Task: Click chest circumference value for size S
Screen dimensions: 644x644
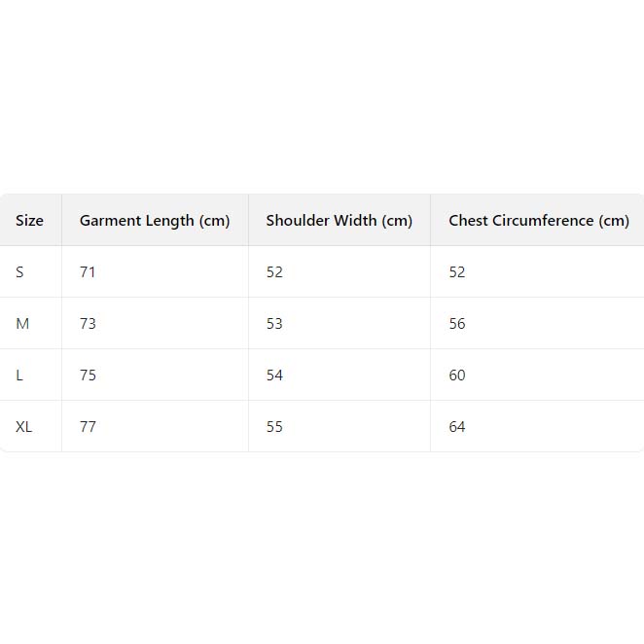Action: coord(457,272)
